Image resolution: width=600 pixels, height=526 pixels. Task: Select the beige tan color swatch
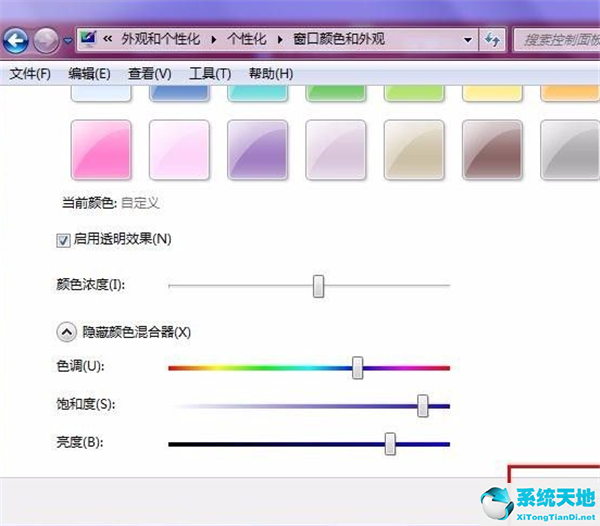[414, 150]
